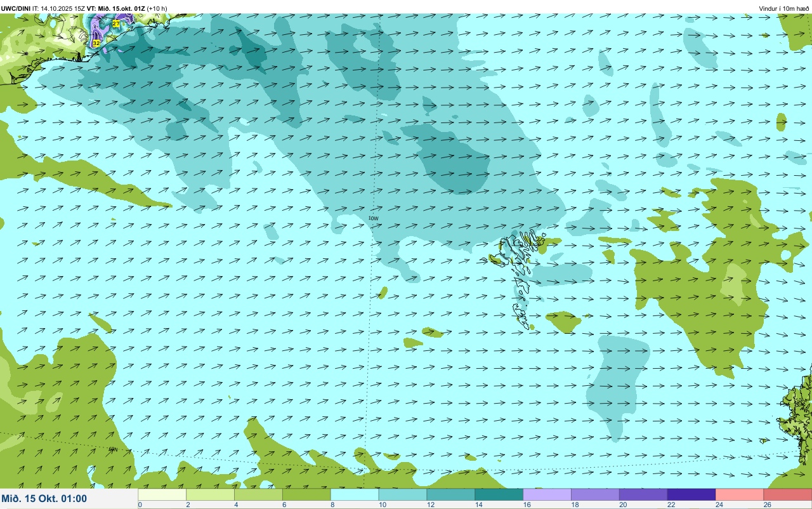Select the 20–22 violet legend swatch

point(644,494)
